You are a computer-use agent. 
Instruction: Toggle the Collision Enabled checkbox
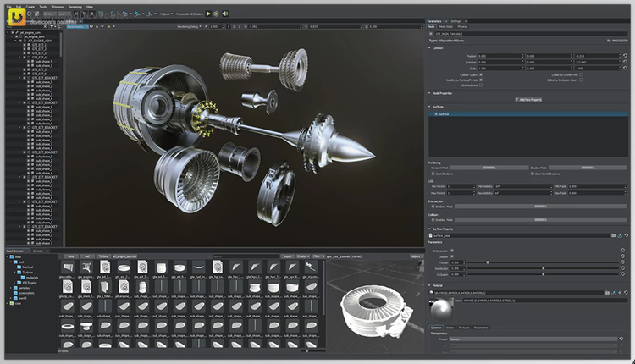point(433,220)
